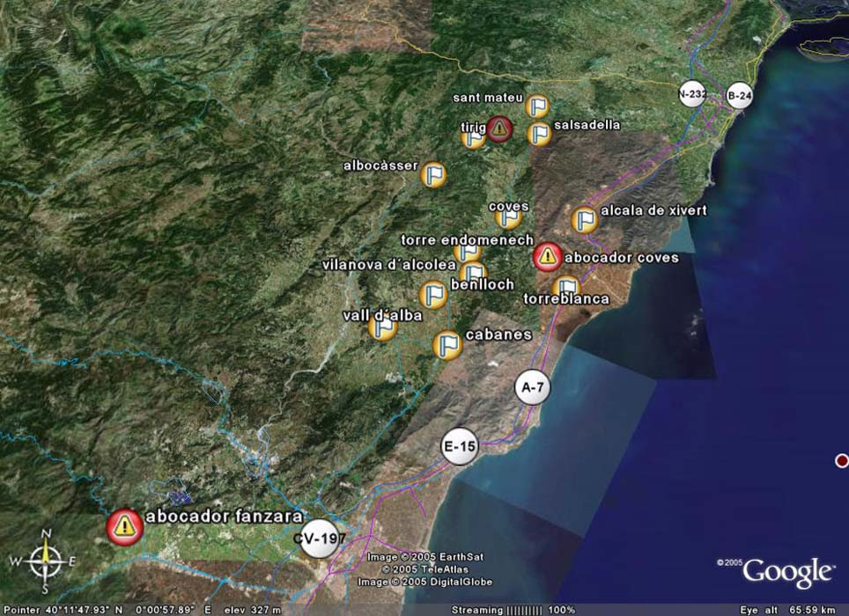Click the Streaming 100% progress indicator

513,610
